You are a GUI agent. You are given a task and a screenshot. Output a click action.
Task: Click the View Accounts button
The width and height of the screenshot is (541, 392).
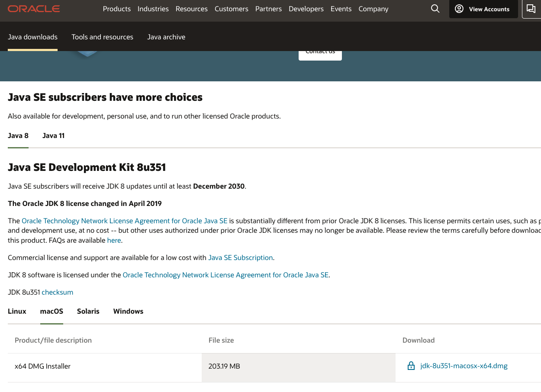(x=483, y=9)
